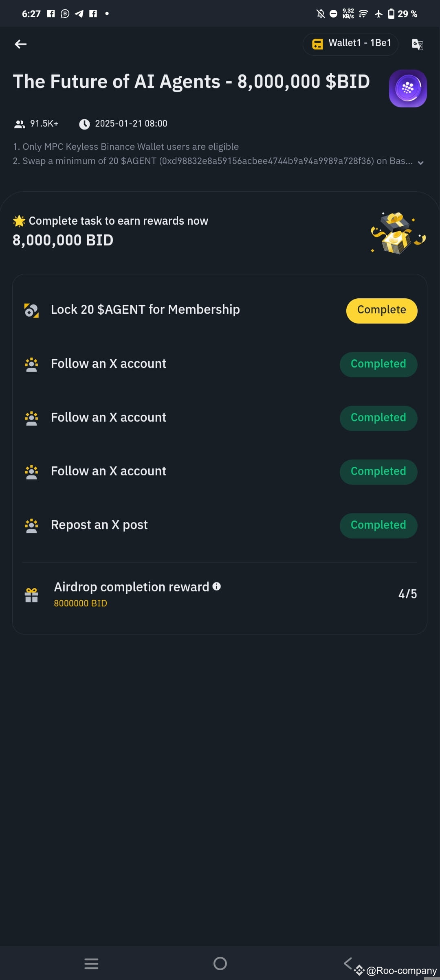Tap the back arrow icon

click(x=20, y=44)
